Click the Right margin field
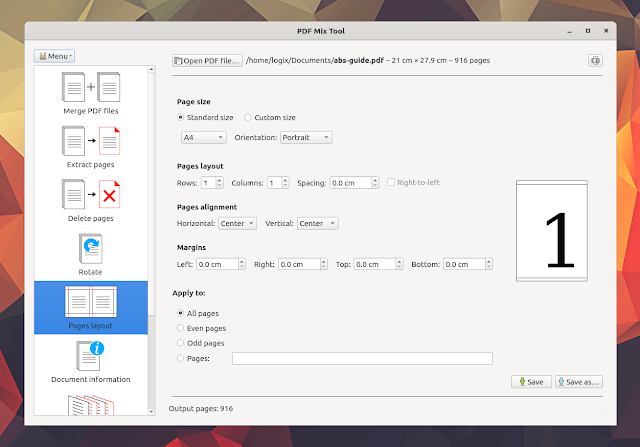The height and width of the screenshot is (447, 640). (x=303, y=264)
